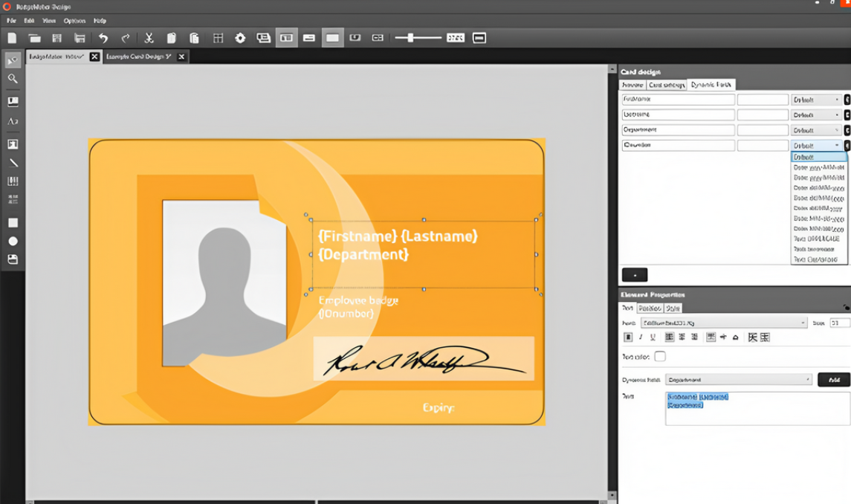
Task: Switch to the Position tab in Element Properties
Action: click(650, 308)
